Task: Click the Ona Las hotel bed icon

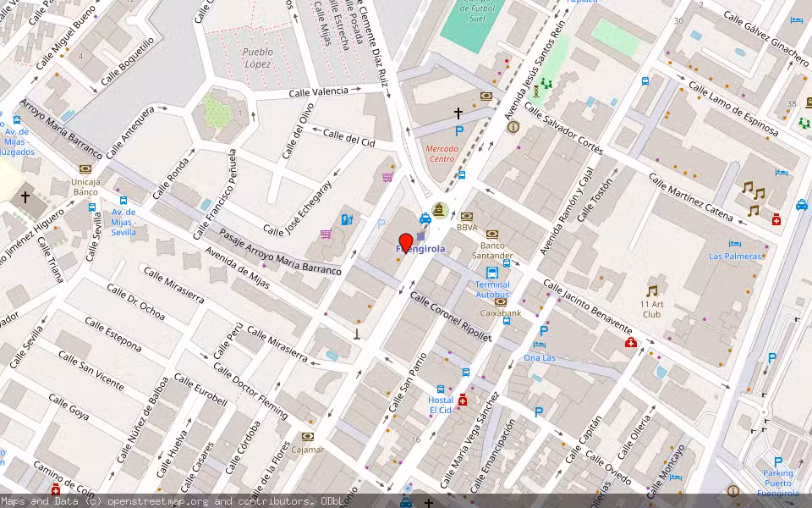Action: (x=539, y=345)
